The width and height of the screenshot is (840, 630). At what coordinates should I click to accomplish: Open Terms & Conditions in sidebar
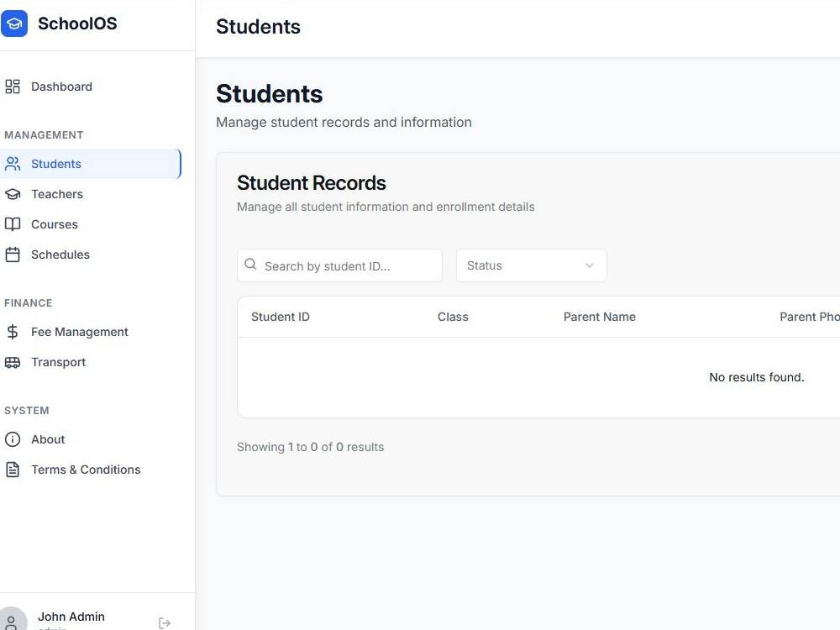91,470
